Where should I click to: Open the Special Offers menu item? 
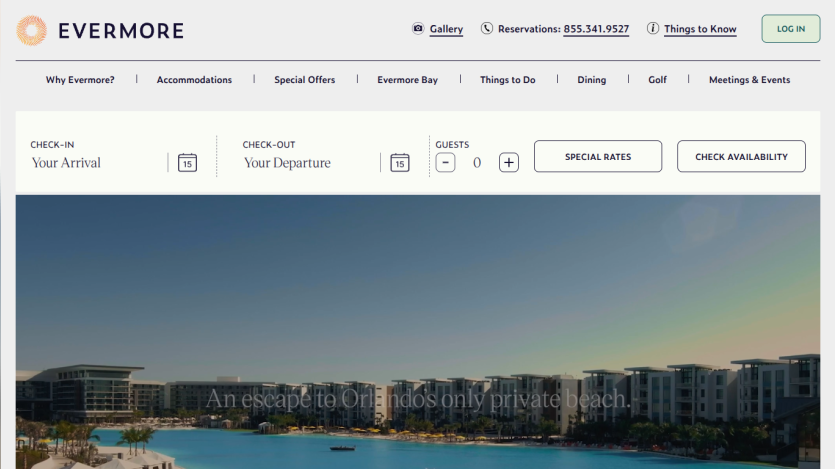(x=305, y=80)
